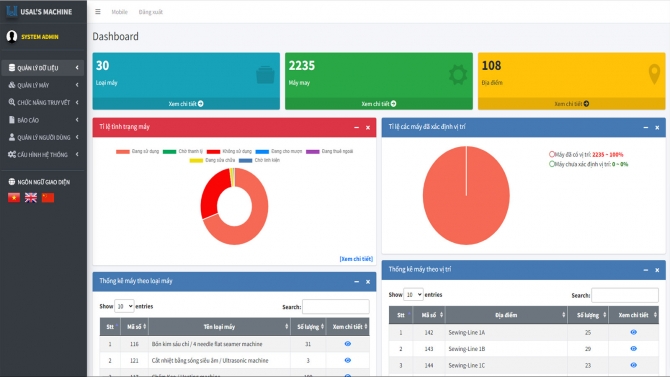Collapse Thống kê máy theo vị trí panel

[646, 270]
